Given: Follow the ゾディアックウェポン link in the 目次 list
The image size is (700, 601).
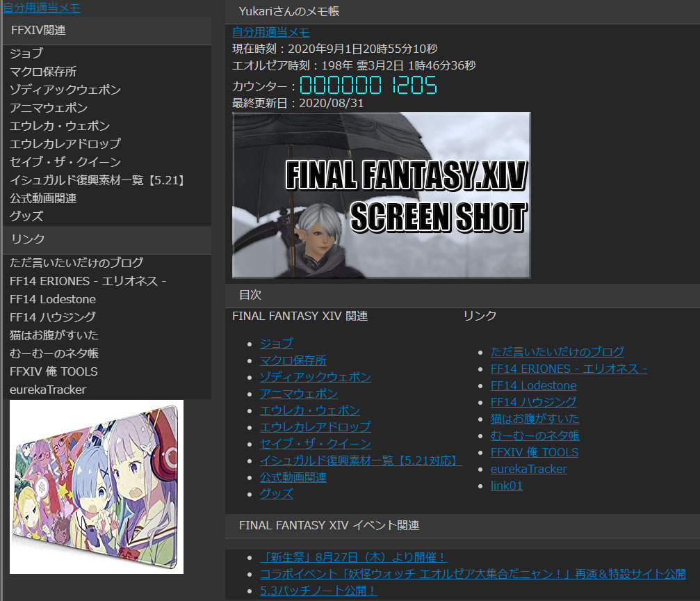Looking at the screenshot, I should click(315, 377).
